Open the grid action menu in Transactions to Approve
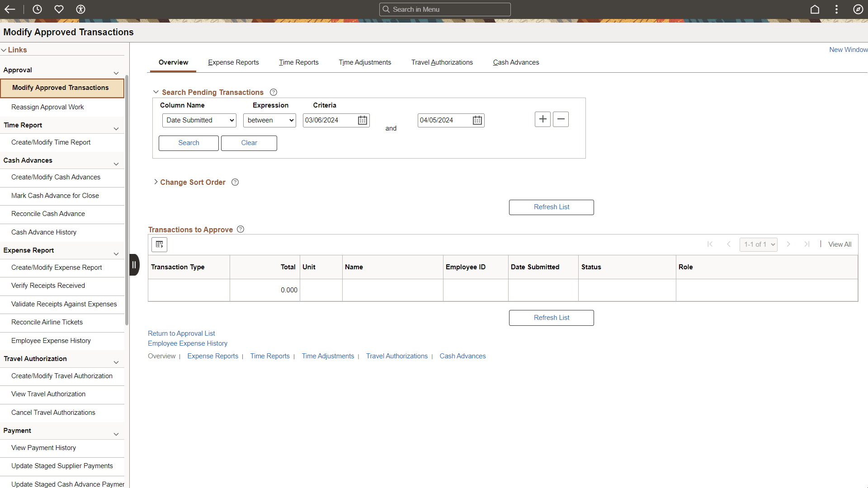 tap(159, 244)
